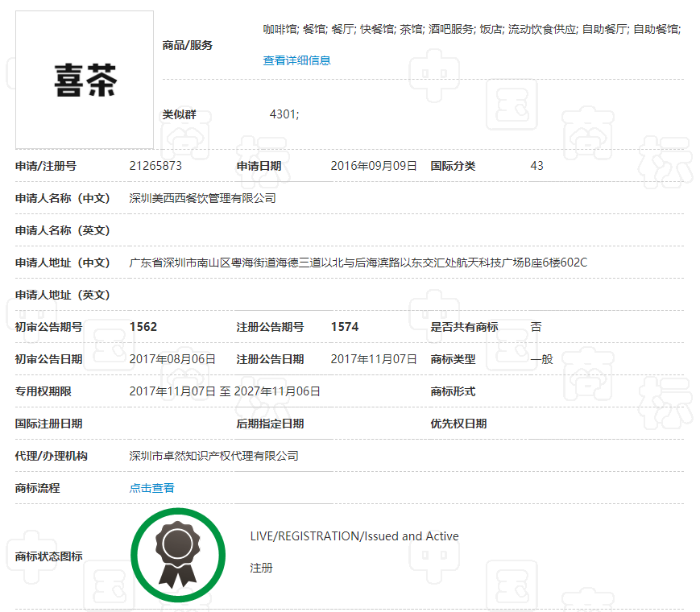
Task: Click the green registration status badge icon
Action: (178, 554)
